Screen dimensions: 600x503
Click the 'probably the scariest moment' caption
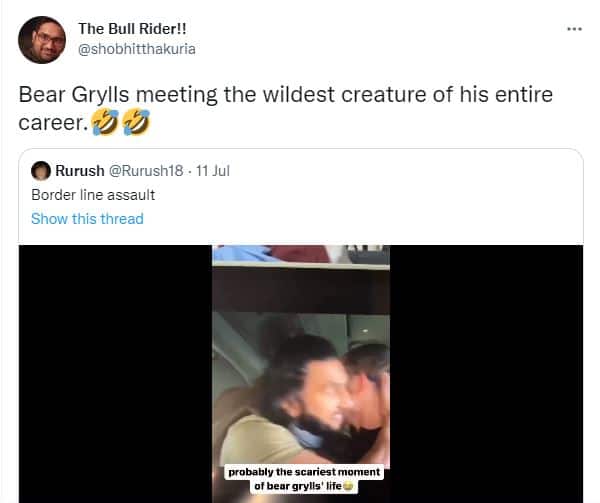click(x=304, y=479)
